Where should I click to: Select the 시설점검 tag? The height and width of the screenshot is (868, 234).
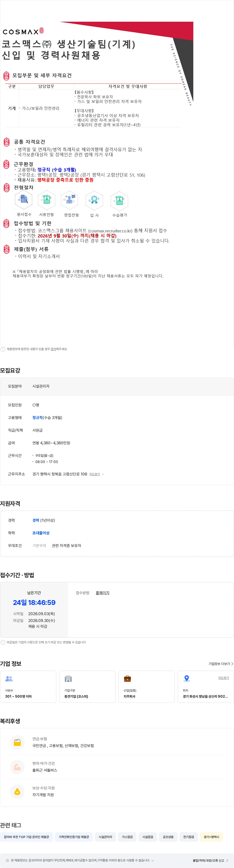click(147, 837)
